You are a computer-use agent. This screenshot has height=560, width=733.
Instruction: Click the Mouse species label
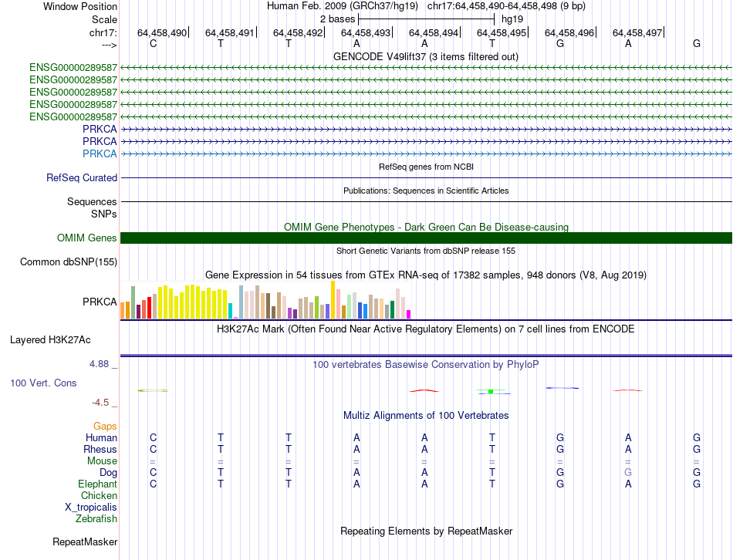tap(103, 461)
